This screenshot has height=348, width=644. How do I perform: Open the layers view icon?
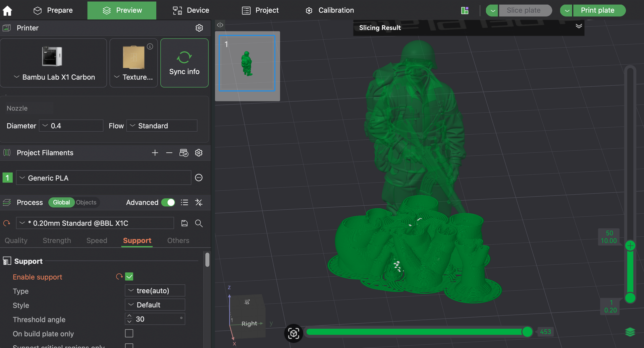point(630,332)
